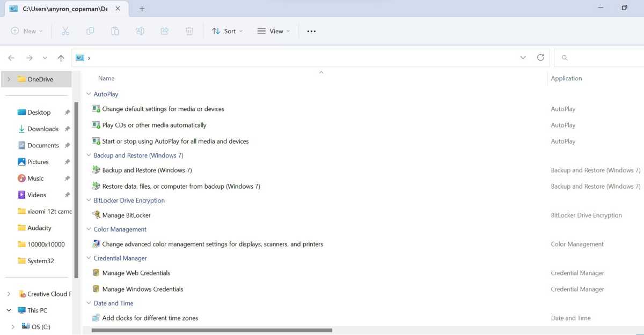Click the icon beside Restore data, files, or computer
This screenshot has height=335, width=644.
click(x=96, y=186)
